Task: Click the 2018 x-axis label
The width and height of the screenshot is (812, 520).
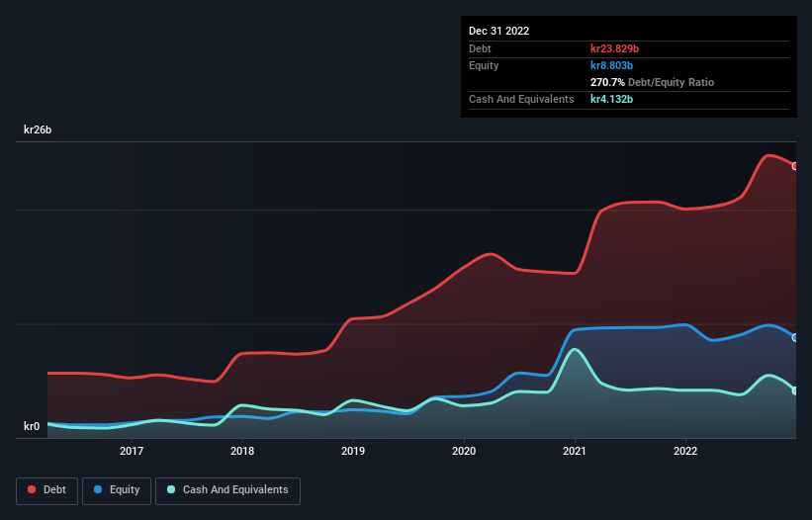Action: 242,451
